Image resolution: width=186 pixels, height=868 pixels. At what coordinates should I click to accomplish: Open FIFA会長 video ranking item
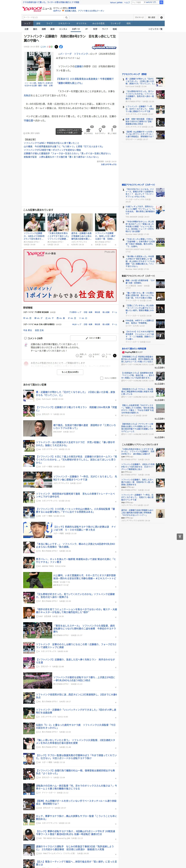click(x=143, y=323)
